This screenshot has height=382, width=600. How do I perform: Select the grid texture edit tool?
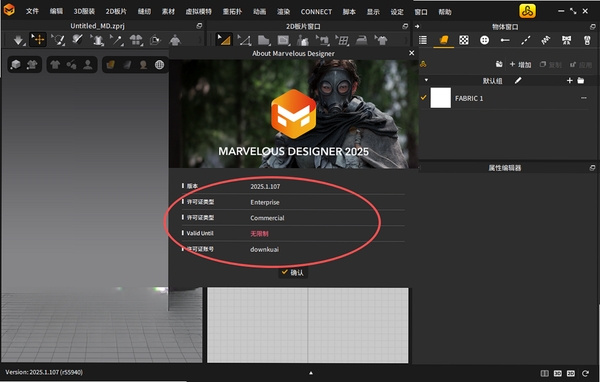pyautogui.click(x=342, y=40)
